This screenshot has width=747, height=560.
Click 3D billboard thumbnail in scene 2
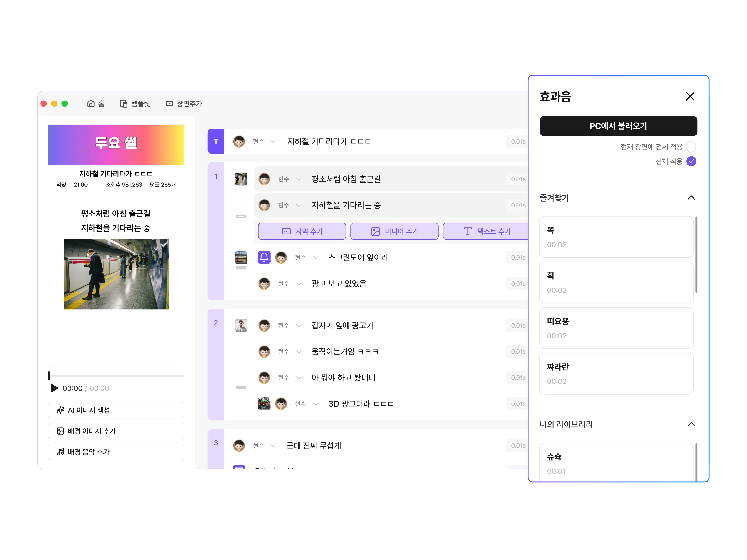tap(264, 404)
